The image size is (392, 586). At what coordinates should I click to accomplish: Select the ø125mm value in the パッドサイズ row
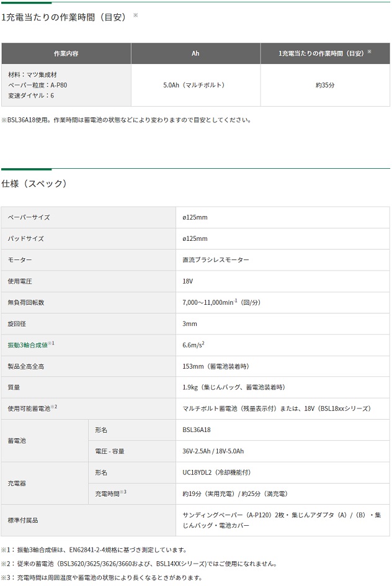tap(195, 238)
